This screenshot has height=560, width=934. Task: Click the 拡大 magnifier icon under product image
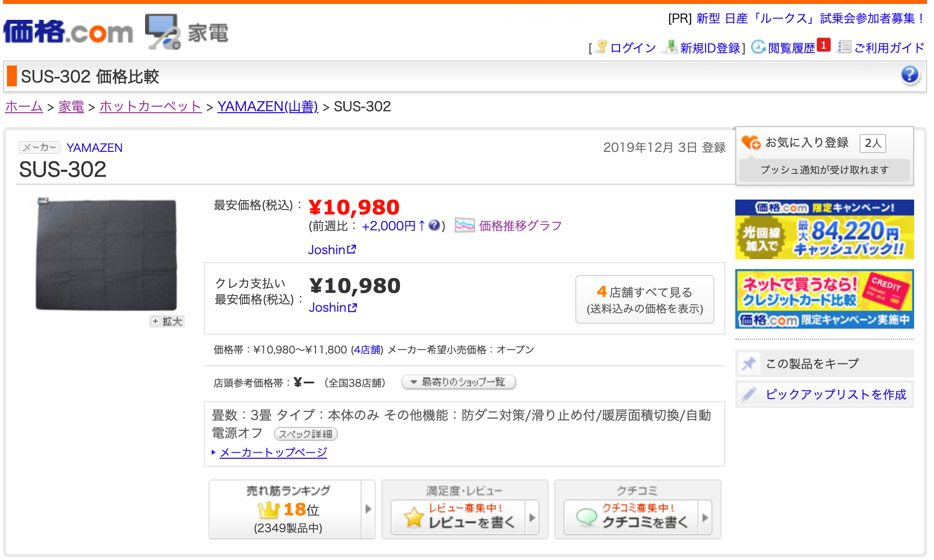[166, 321]
